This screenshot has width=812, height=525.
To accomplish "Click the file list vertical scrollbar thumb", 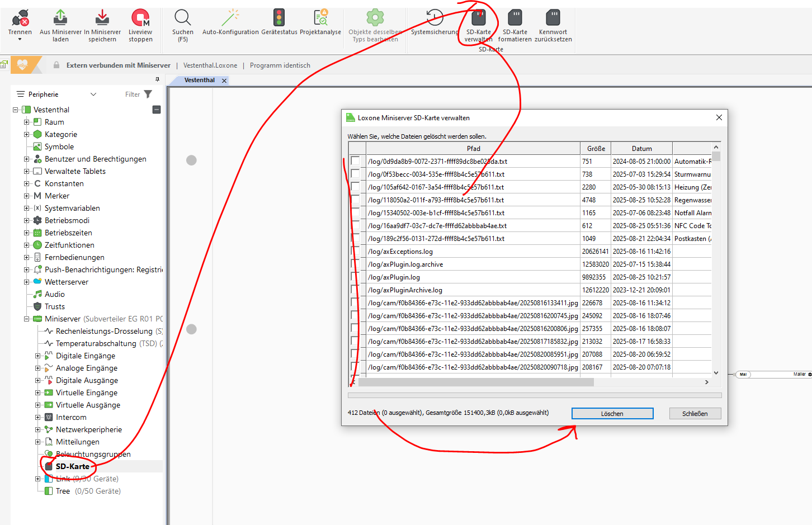I will pos(716,156).
